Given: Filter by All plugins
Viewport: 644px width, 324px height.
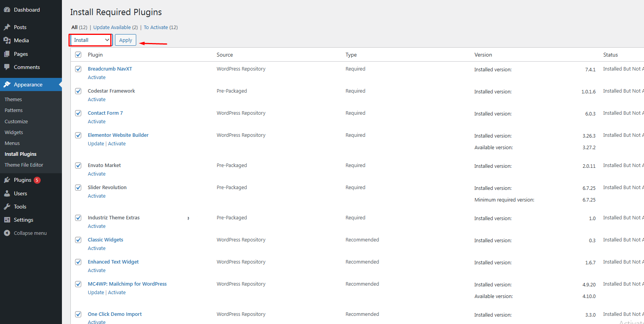Looking at the screenshot, I should click(x=74, y=28).
